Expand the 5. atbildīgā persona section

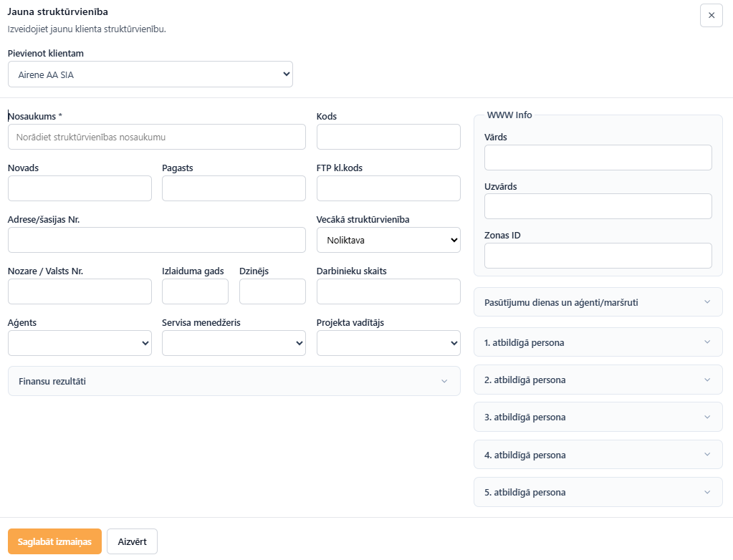click(x=598, y=492)
